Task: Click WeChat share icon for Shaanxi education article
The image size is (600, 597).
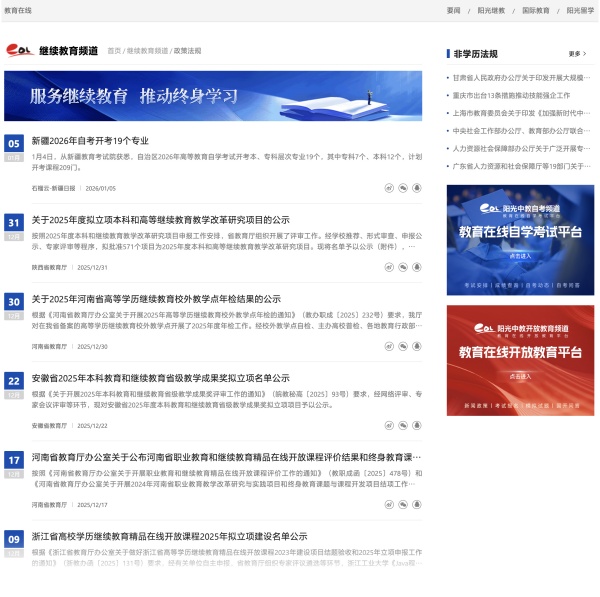Action: click(403, 267)
